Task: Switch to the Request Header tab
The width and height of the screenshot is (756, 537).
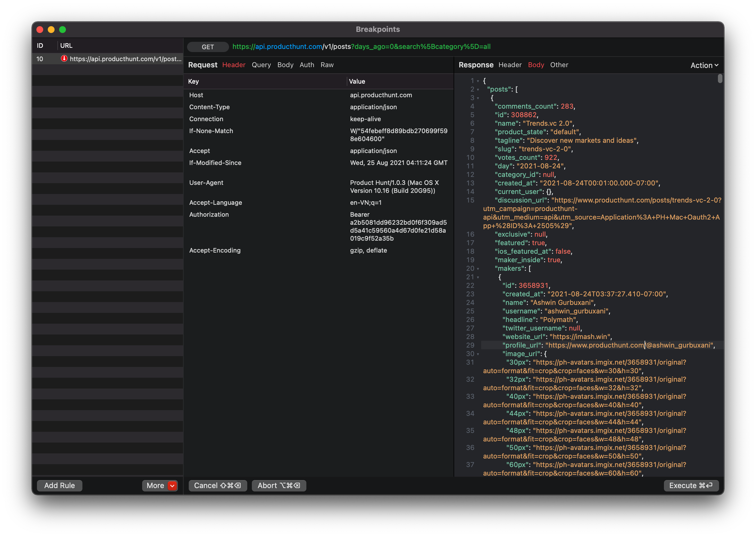Action: pyautogui.click(x=234, y=65)
